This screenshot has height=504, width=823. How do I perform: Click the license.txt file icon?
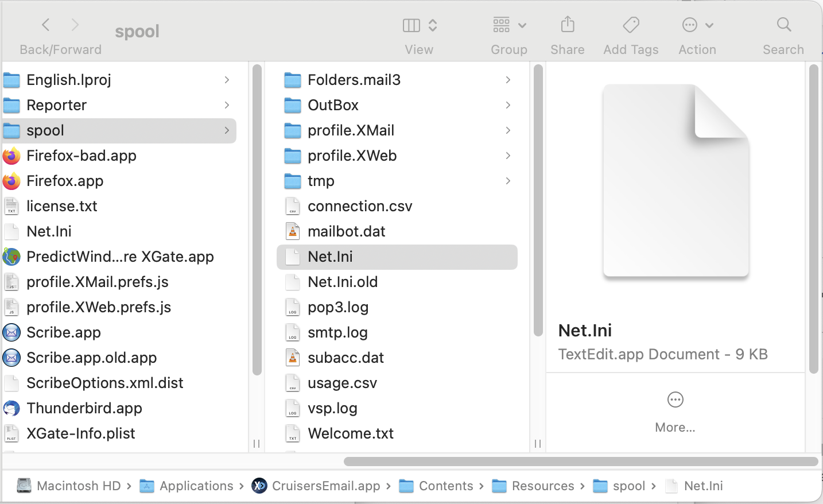pyautogui.click(x=11, y=206)
